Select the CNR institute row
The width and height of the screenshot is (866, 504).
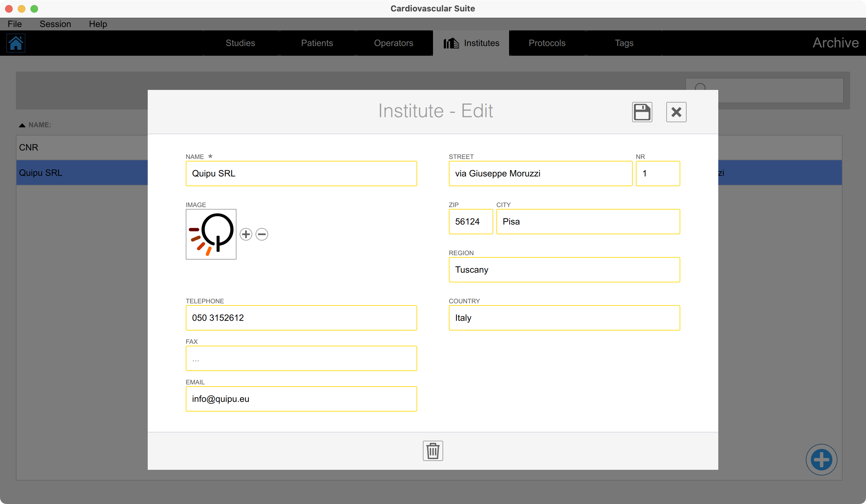click(x=82, y=147)
